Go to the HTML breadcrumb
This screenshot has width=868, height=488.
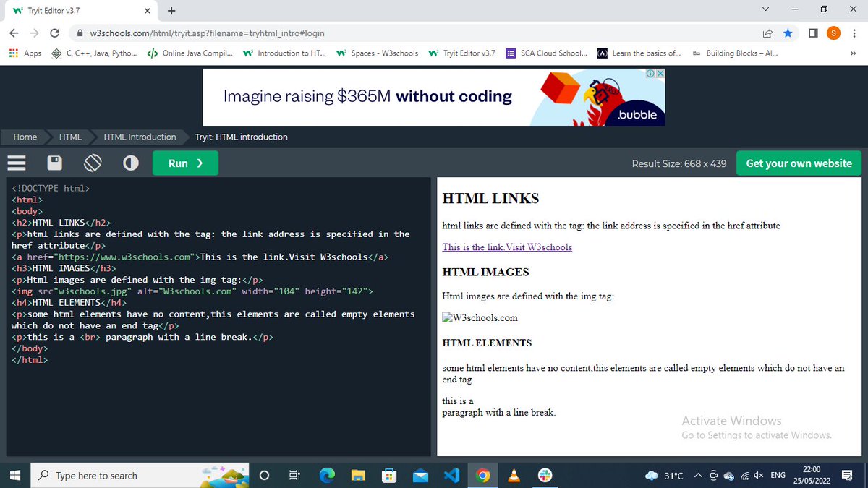(x=70, y=137)
